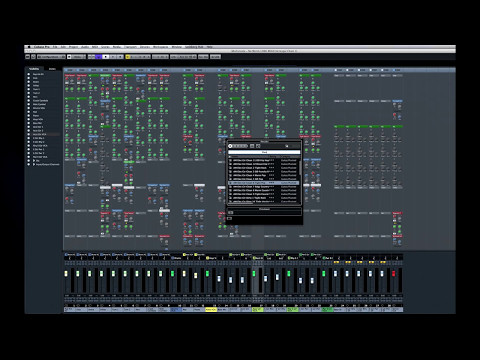
Task: Open the Project menu
Action: 73,47
